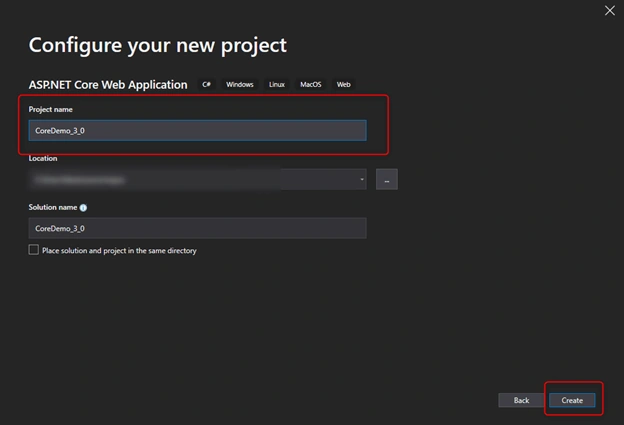Screen dimensions: 624x425
Task: Browse for location with ellipsis button
Action: click(x=387, y=179)
